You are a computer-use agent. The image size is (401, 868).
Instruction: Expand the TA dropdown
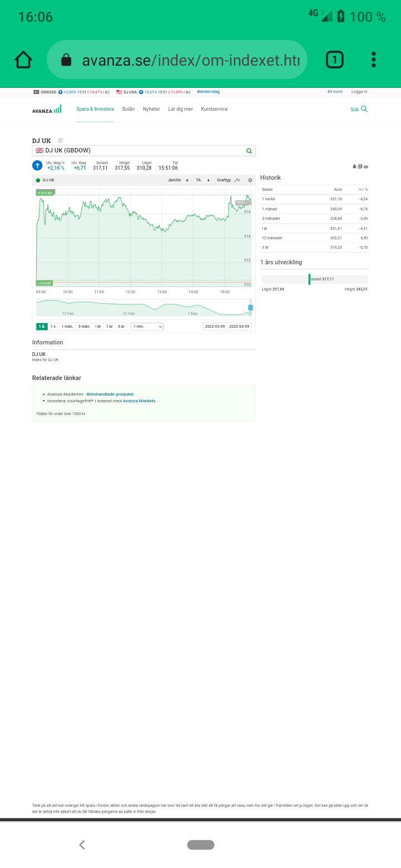[202, 180]
